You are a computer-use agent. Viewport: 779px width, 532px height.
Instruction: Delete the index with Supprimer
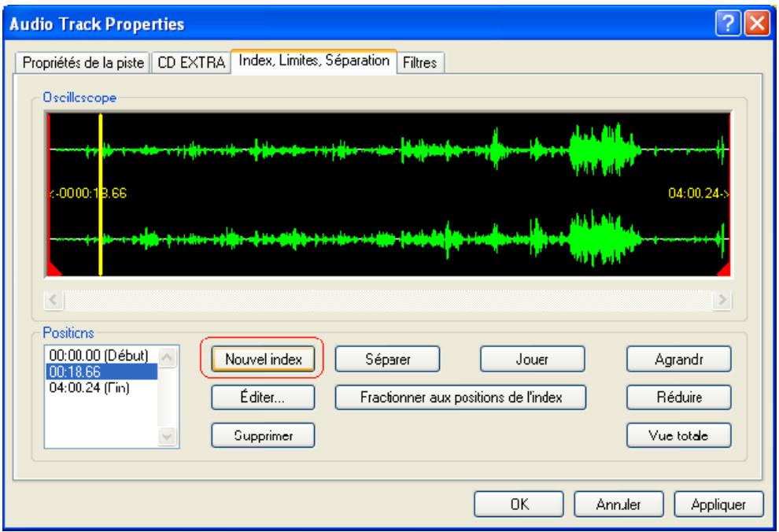pyautogui.click(x=264, y=436)
